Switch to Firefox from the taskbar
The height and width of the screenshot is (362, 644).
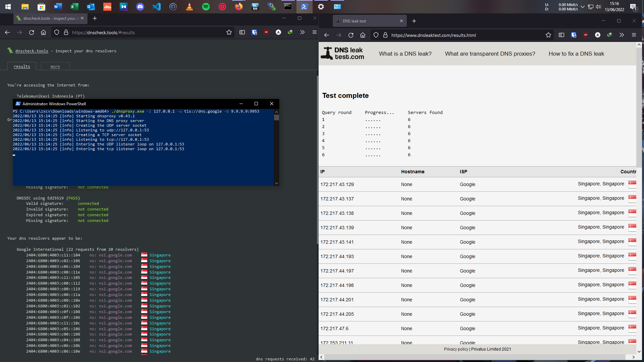[238, 6]
